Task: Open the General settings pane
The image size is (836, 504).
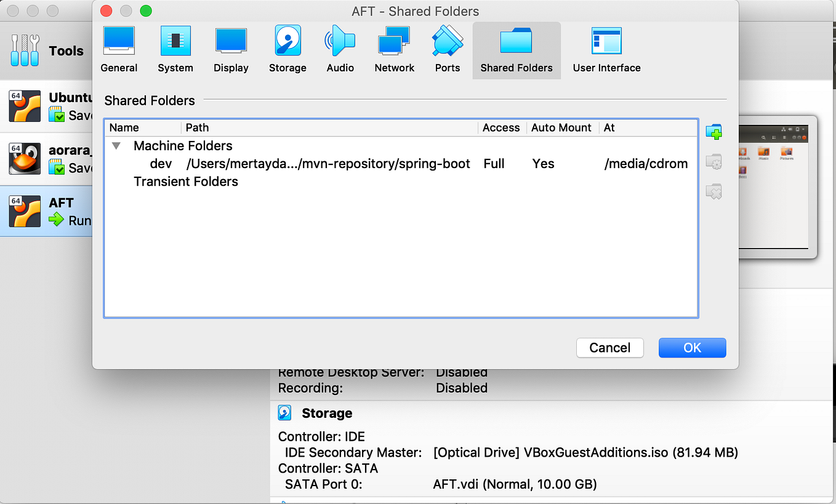Action: pos(119,49)
